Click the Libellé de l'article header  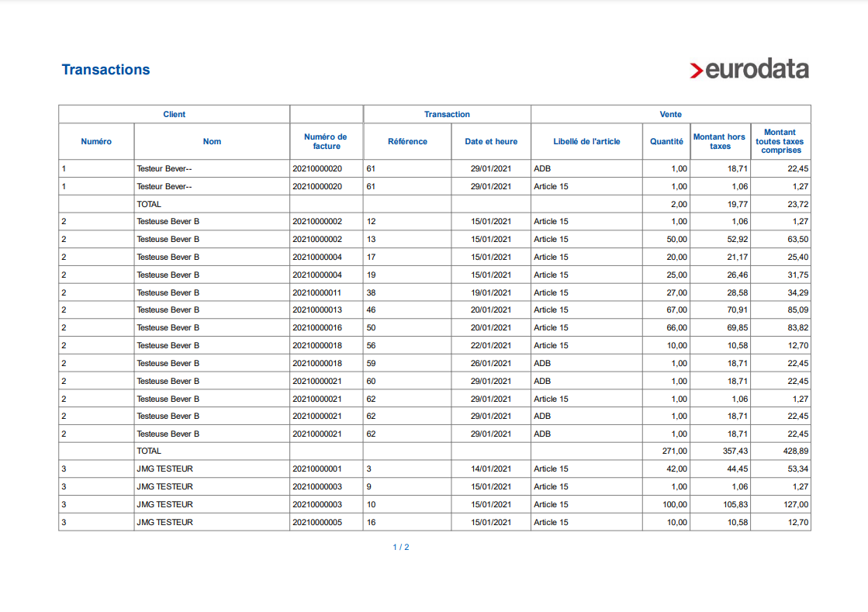click(x=586, y=142)
